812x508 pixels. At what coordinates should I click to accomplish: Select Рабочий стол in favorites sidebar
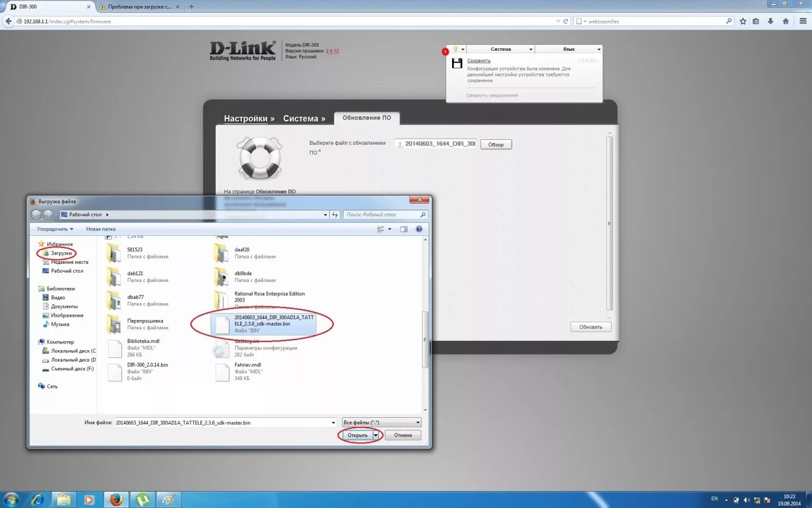pos(67,271)
